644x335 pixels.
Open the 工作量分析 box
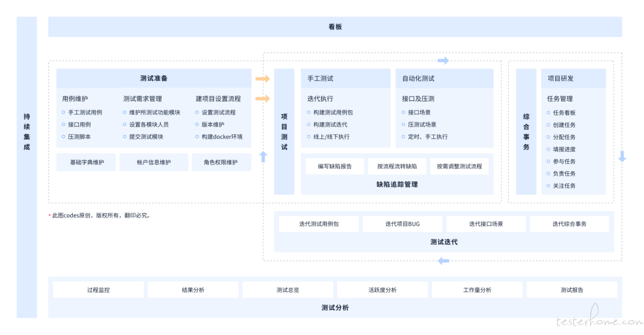click(x=477, y=290)
